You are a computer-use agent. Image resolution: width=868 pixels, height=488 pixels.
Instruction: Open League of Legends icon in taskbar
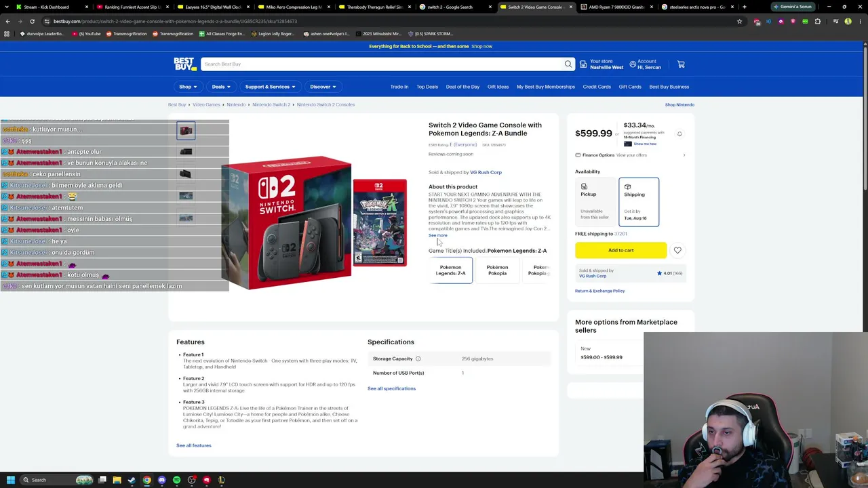221,480
